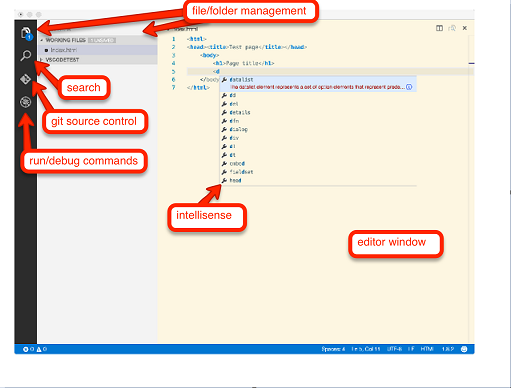This screenshot has width=511, height=388.
Task: Click the opening body tag line
Action: pos(209,55)
